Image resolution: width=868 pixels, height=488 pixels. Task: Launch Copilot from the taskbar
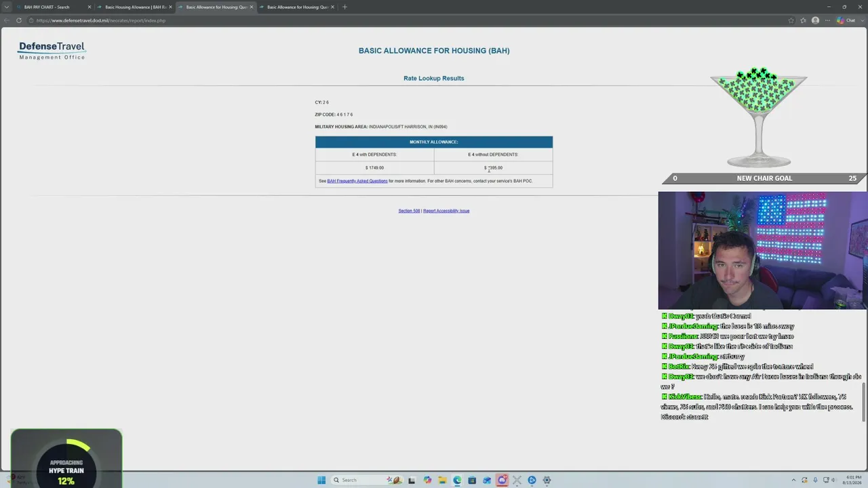click(427, 480)
